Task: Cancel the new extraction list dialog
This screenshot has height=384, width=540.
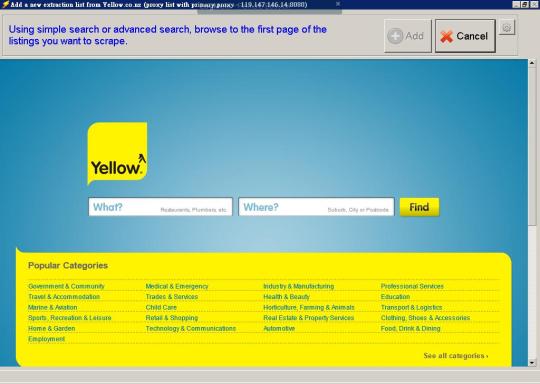Action: [x=465, y=36]
